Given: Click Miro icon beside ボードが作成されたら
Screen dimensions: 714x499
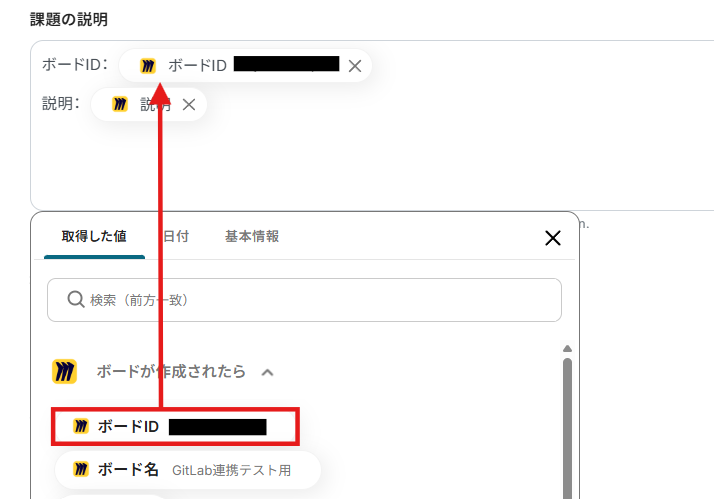Looking at the screenshot, I should coord(64,372).
